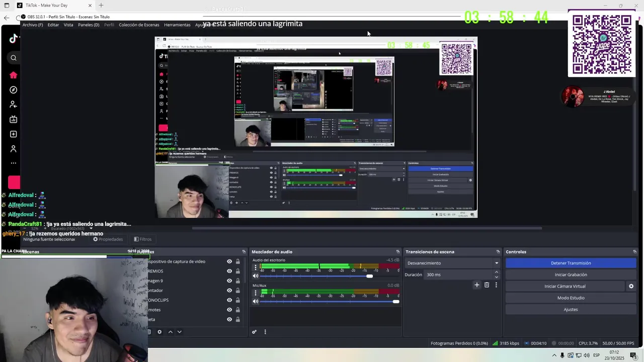Image resolution: width=644 pixels, height=362 pixels.
Task: Open audio mixer toolbar menu dots
Action: tap(265, 332)
